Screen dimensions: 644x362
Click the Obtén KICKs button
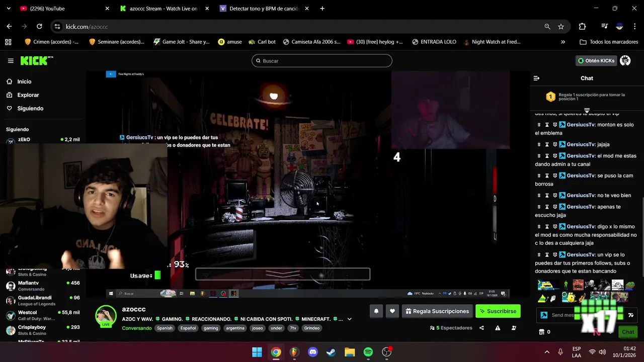click(596, 61)
